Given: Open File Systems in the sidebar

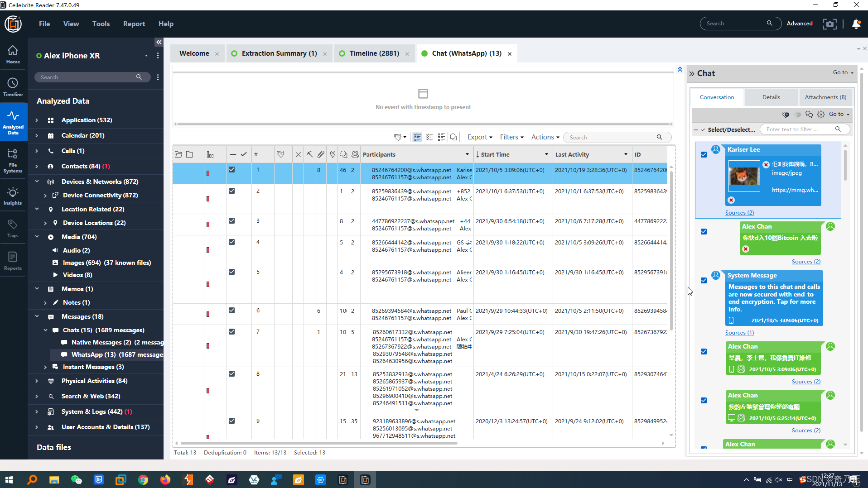Looking at the screenshot, I should (x=13, y=160).
